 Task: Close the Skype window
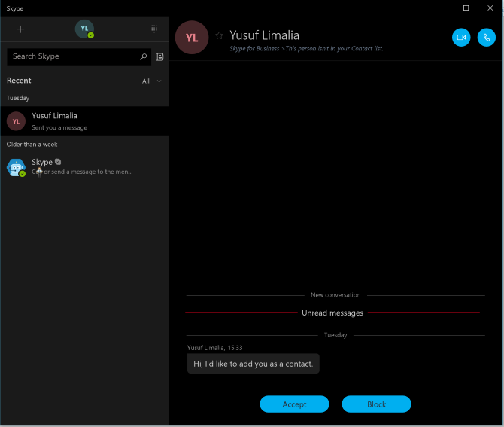point(490,8)
